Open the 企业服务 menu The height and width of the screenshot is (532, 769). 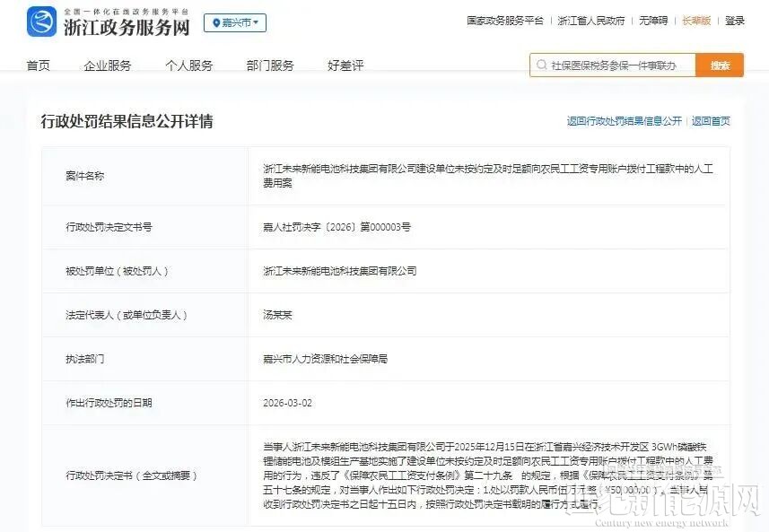[x=108, y=65]
